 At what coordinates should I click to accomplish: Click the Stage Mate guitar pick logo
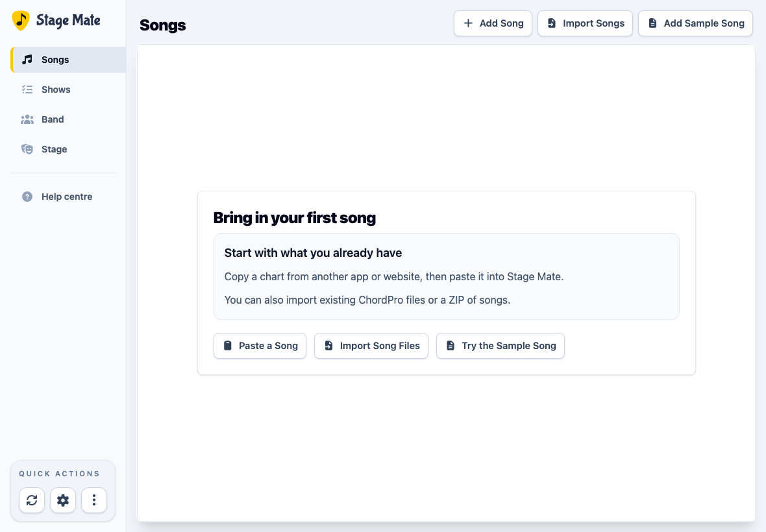coord(21,21)
